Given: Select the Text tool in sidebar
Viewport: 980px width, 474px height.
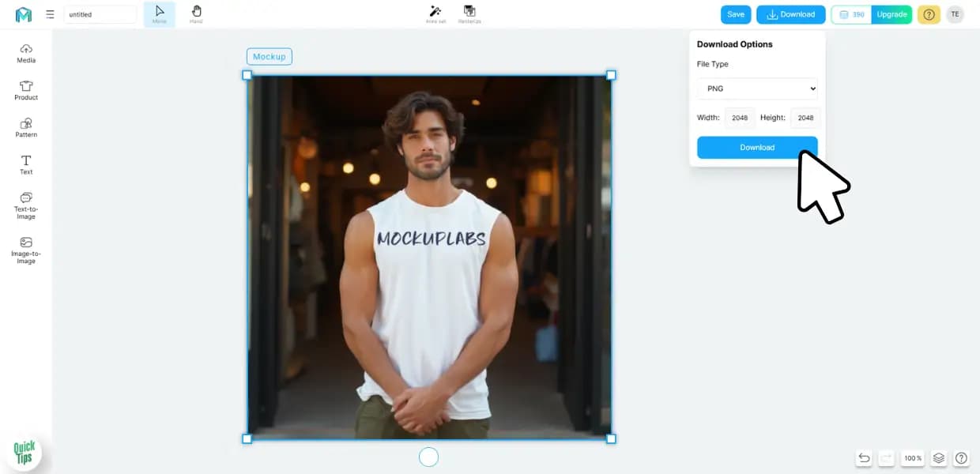Looking at the screenshot, I should [x=26, y=164].
